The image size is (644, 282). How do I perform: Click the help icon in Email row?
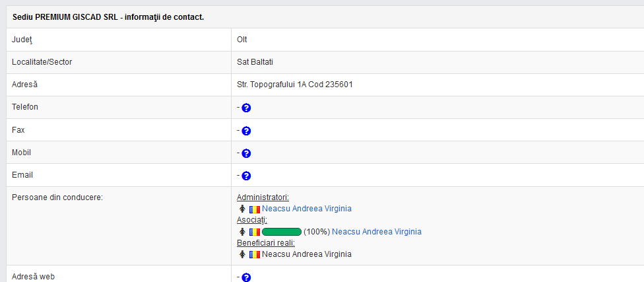point(246,176)
